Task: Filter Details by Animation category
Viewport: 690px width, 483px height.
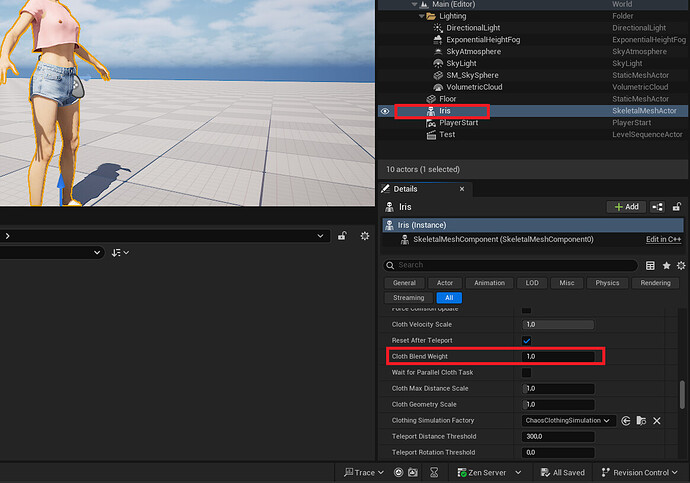Action: (489, 283)
